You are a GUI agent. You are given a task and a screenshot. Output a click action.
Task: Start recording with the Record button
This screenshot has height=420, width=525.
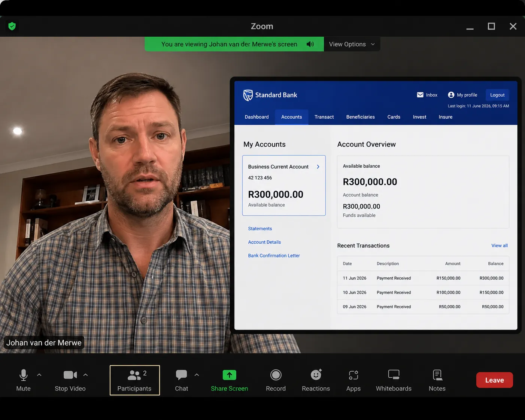[276, 380]
